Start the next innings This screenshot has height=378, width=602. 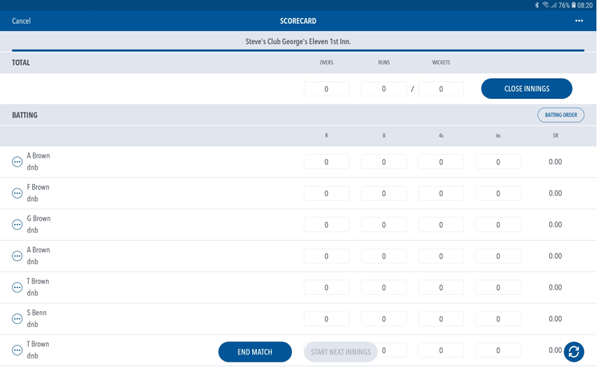pos(341,352)
